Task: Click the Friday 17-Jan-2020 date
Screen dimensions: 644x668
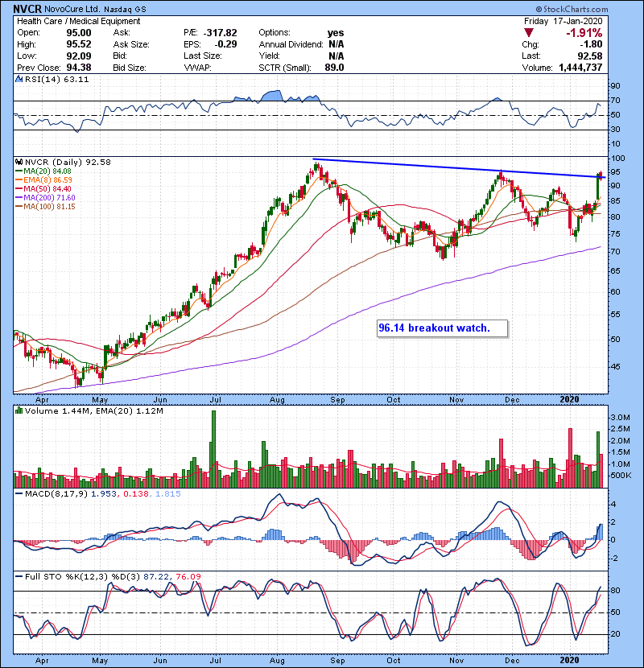Action: coord(563,21)
